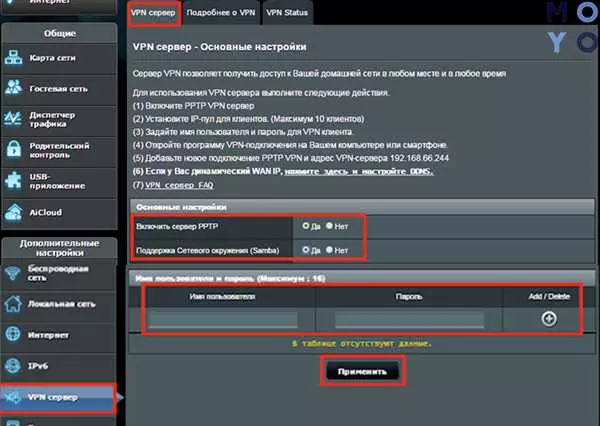Click the Add / Delete column header

point(549,297)
